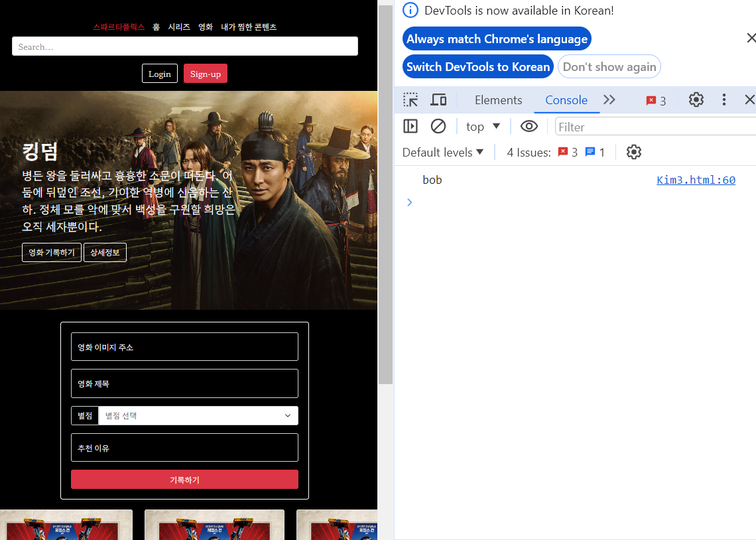This screenshot has width=756, height=540.
Task: Open 내가 찜한 콘텐츠 in the navigation
Action: pos(249,27)
